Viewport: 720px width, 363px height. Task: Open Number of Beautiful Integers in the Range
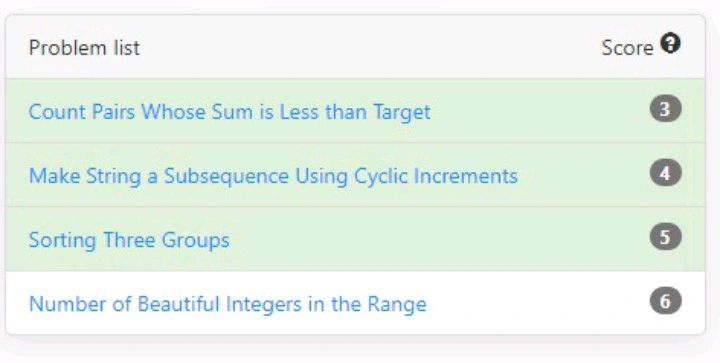(x=228, y=304)
